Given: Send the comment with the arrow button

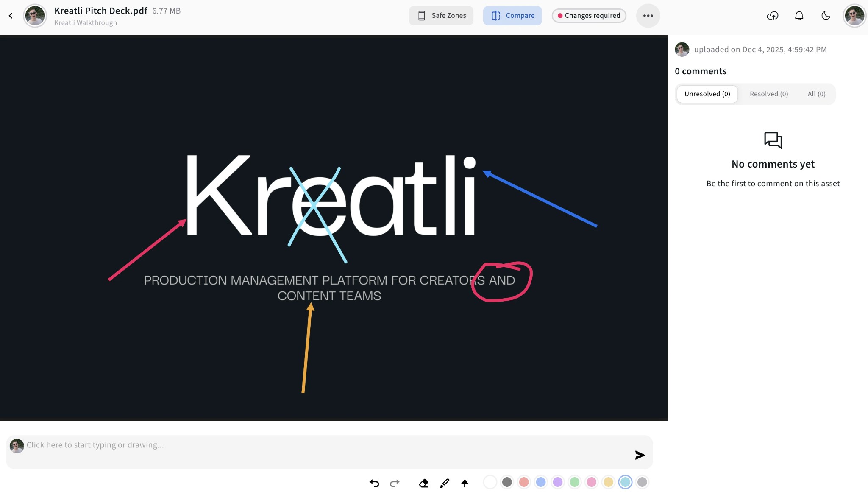Looking at the screenshot, I should click(639, 454).
